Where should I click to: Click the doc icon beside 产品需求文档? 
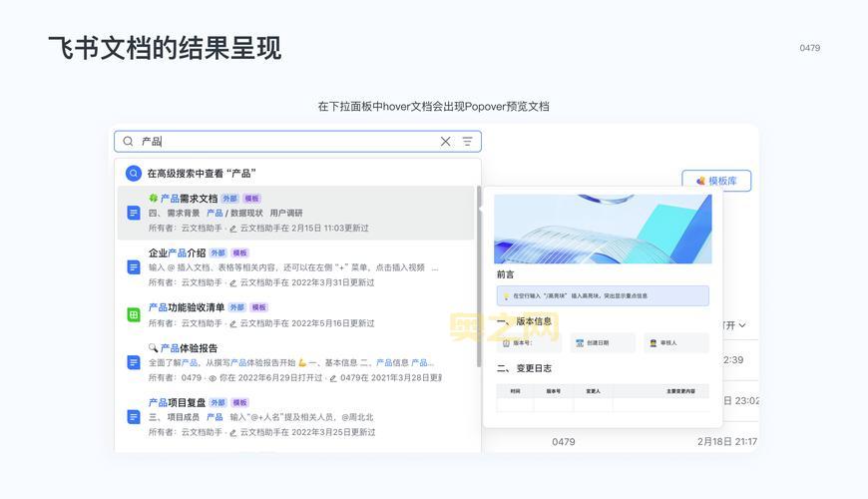click(134, 213)
